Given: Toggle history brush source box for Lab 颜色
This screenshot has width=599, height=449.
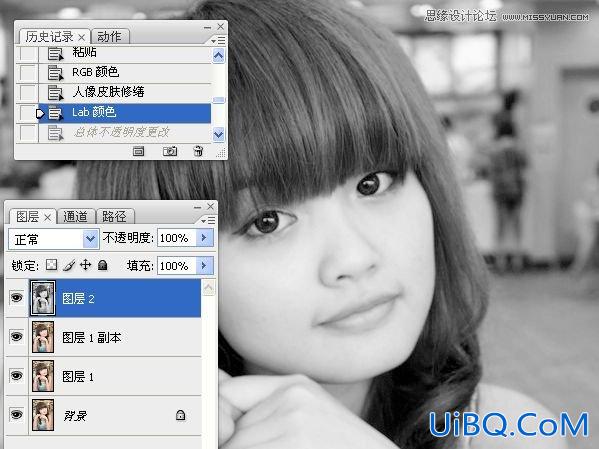Looking at the screenshot, I should pyautogui.click(x=28, y=113).
